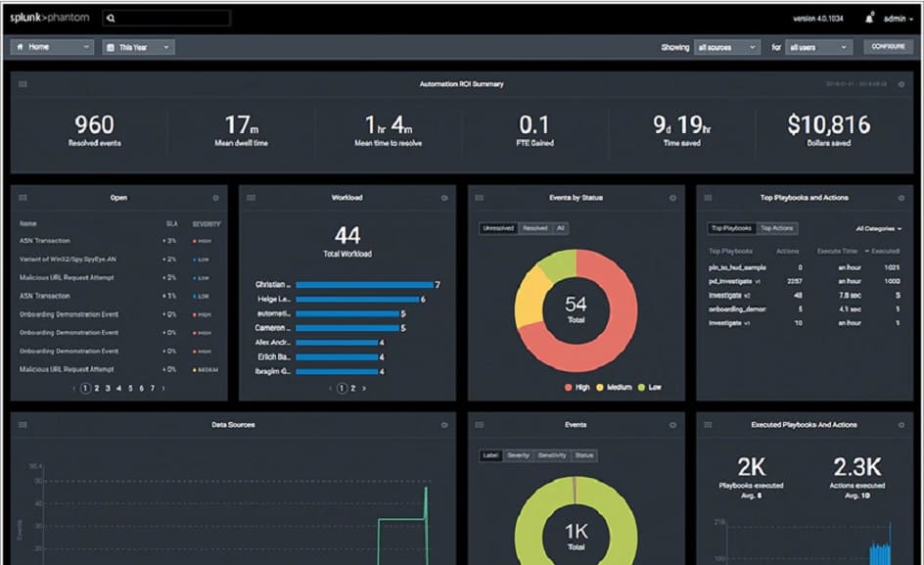924x565 pixels.
Task: Grab the Automation ROI Summary drag handle
Action: [x=23, y=84]
